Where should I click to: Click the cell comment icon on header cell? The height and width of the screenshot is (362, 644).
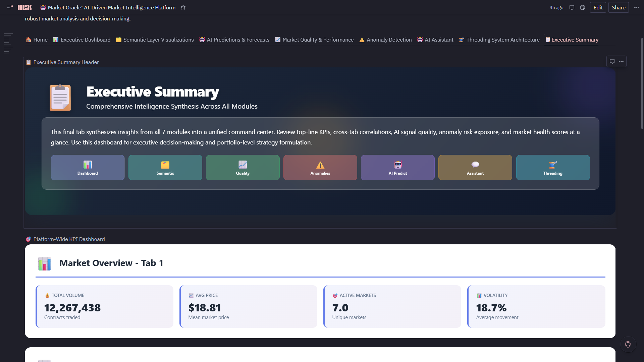click(x=612, y=61)
